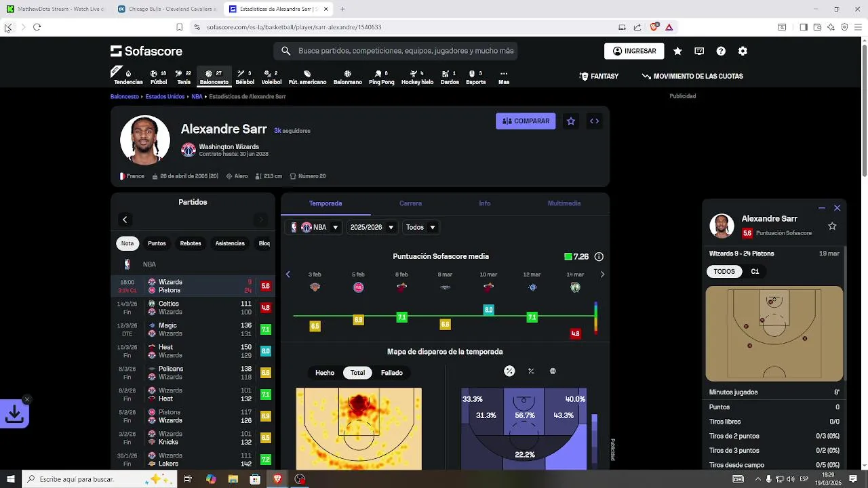The image size is (868, 488).
Task: Open MOVIMIENTO DE LAS CUOTAS link
Action: pos(692,77)
